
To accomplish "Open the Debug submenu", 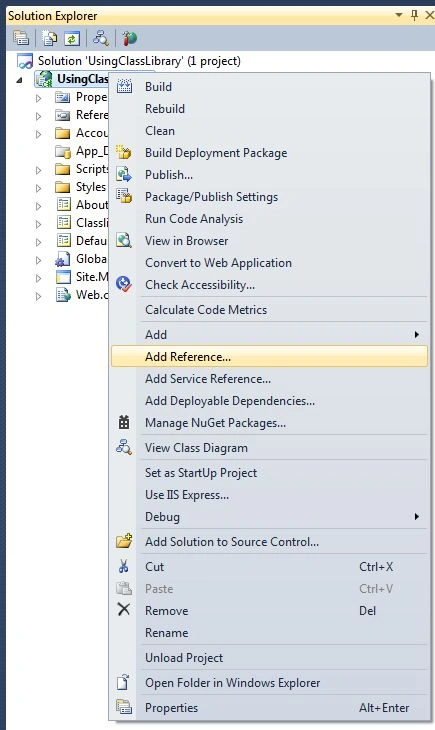I will (269, 517).
